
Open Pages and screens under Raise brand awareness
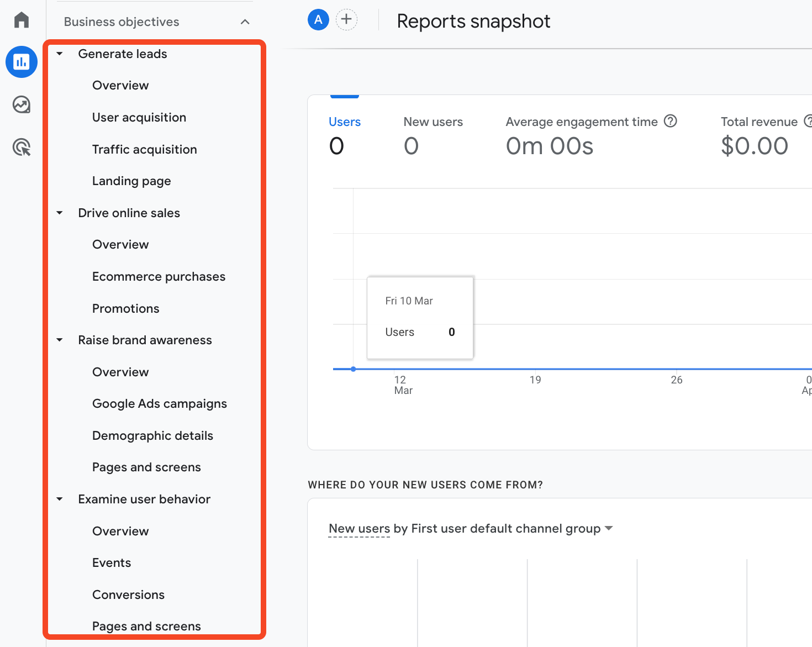pos(147,467)
